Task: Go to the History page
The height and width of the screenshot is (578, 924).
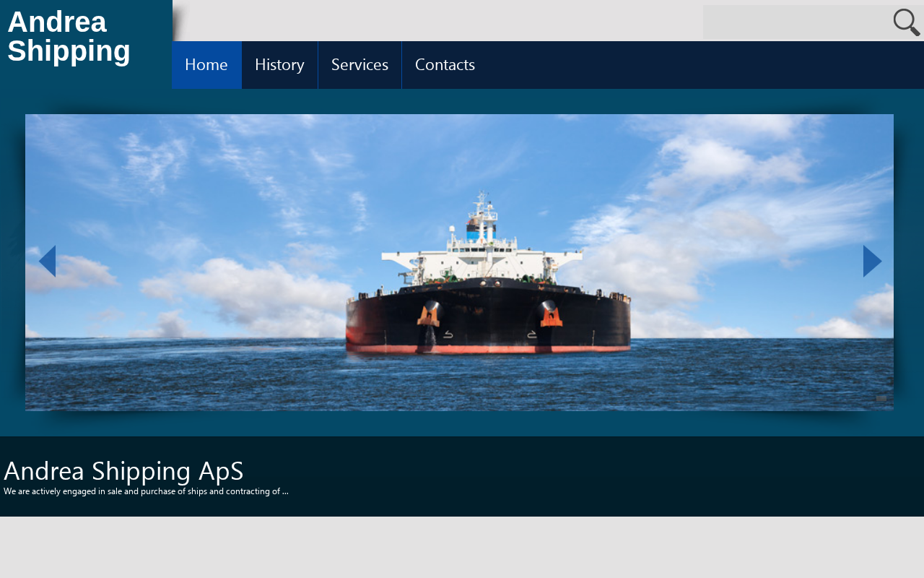Action: [x=279, y=65]
